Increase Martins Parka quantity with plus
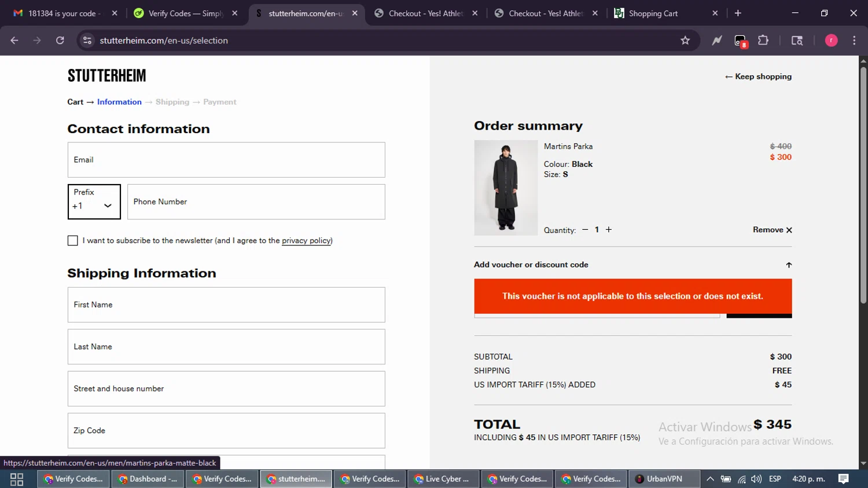This screenshot has width=868, height=488. pyautogui.click(x=608, y=230)
